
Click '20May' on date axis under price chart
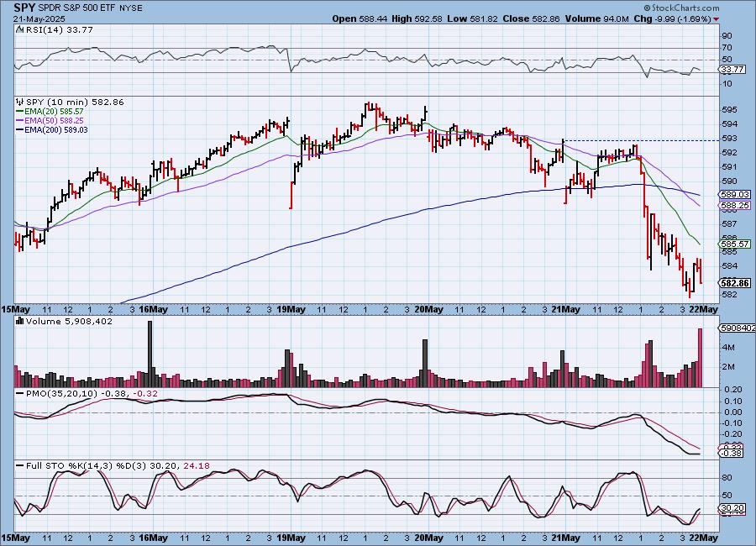(428, 309)
